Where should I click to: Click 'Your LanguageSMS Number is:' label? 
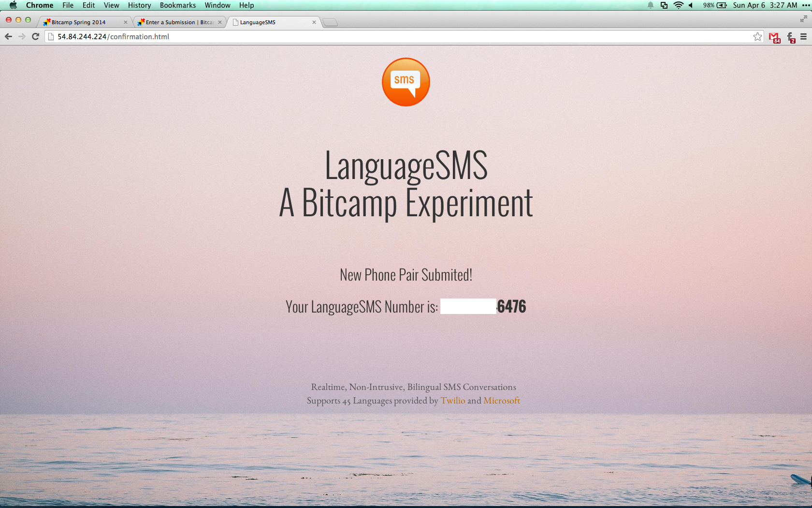(x=362, y=307)
